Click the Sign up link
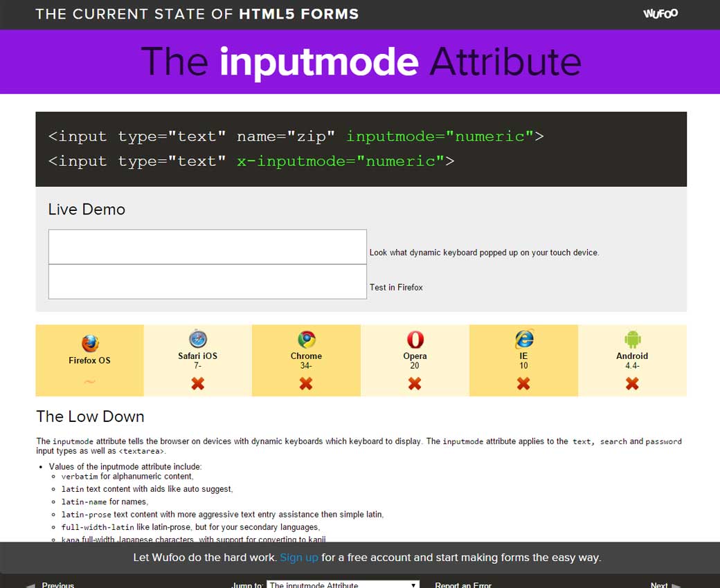Viewport: 720px width, 588px height. pos(299,558)
